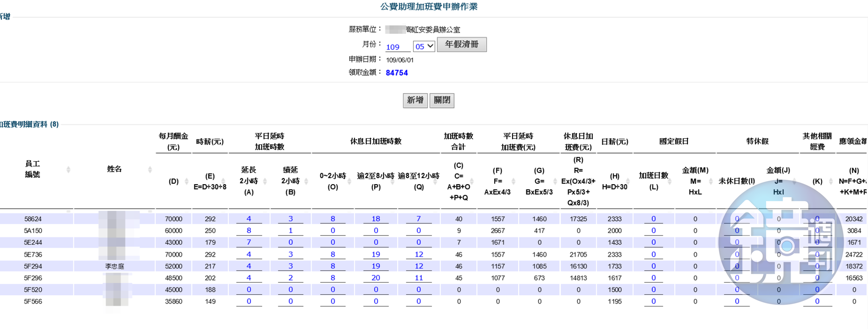Viewport: 868px width, 329px height.
Task: Edit 延長2小時 value 4 for employee 58624
Action: 249,219
